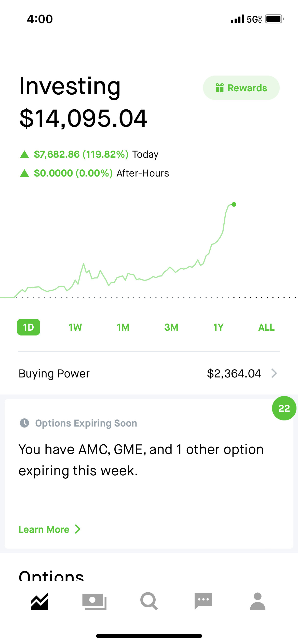Image resolution: width=298 pixels, height=644 pixels.
Task: Open the messages speech bubble tab
Action: pos(203,601)
